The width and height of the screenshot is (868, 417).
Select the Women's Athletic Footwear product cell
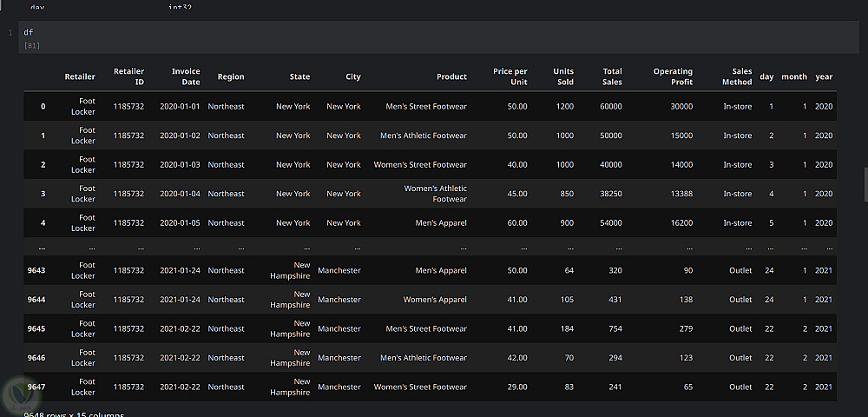435,194
